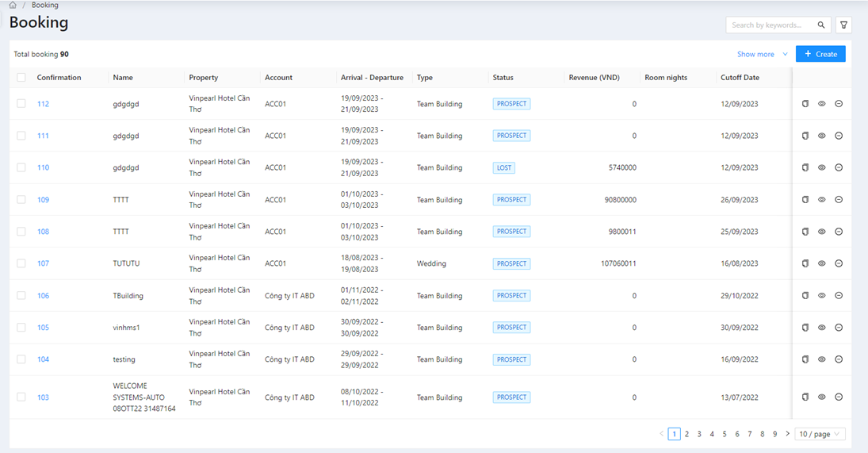
Task: Open the filter funnel icon
Action: point(843,25)
